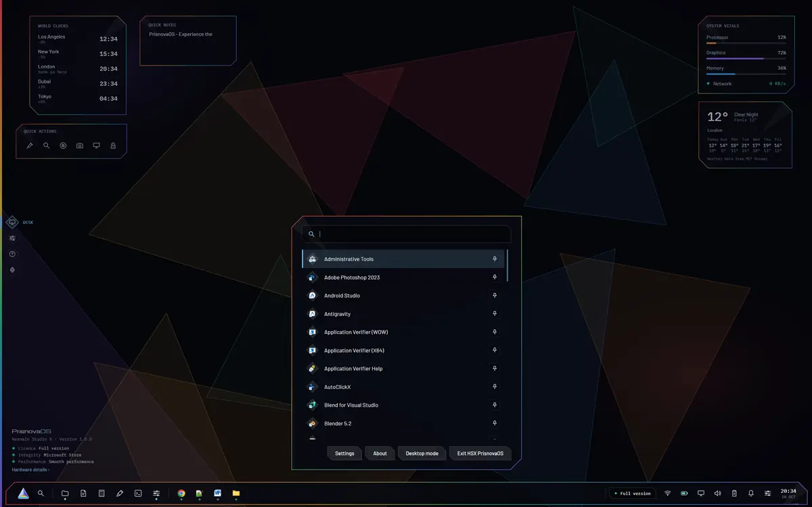812x507 pixels.
Task: Pin AutoClickX
Action: (x=495, y=387)
